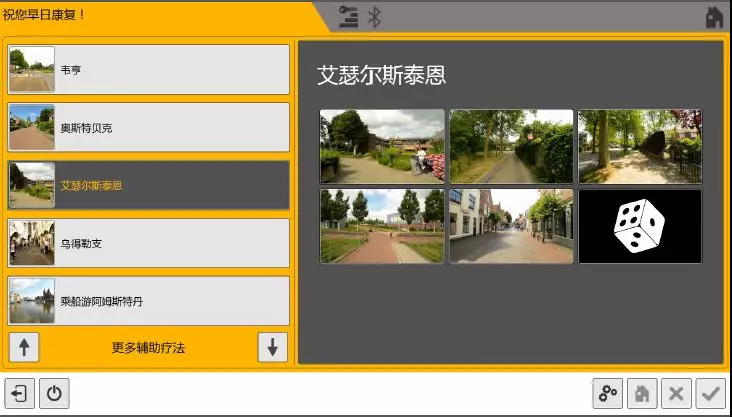The height and width of the screenshot is (417, 732).
Task: Click the network connection icon in top bar
Action: [x=348, y=16]
